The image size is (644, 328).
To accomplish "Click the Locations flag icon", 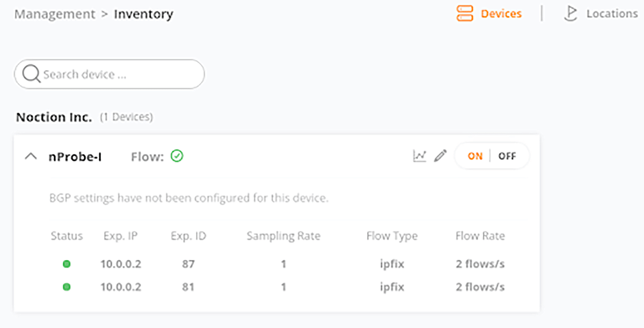I will [x=570, y=14].
